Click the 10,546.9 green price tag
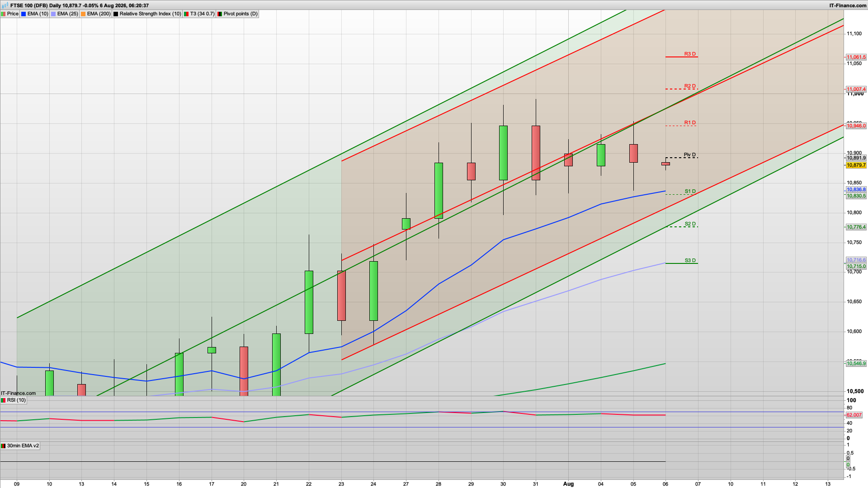Viewport: 868px width, 488px height. (x=856, y=364)
